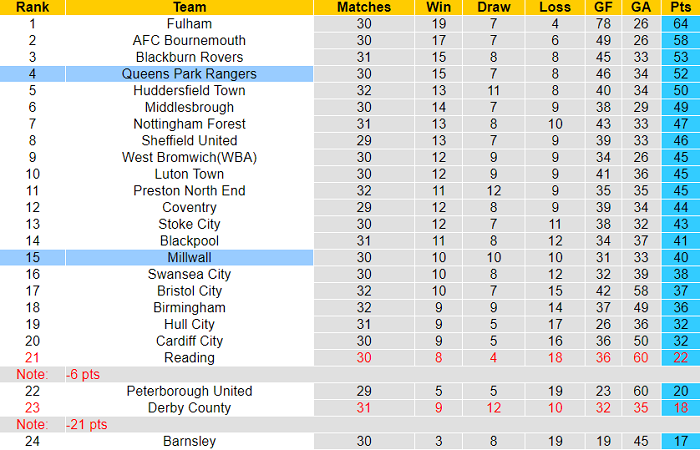
Task: Click Reading team name in red
Action: pyautogui.click(x=189, y=358)
